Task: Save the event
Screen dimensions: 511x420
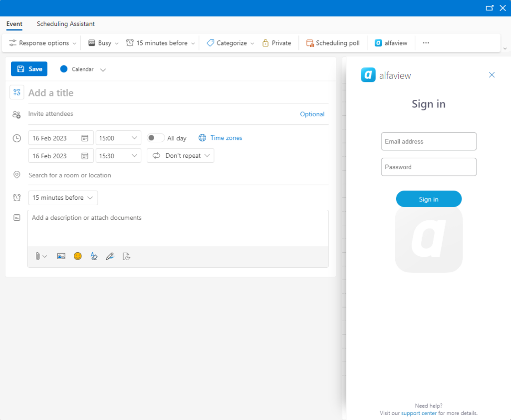Action: click(29, 69)
